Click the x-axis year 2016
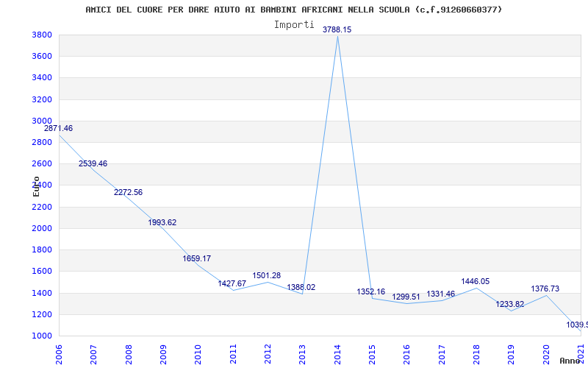 407,354
